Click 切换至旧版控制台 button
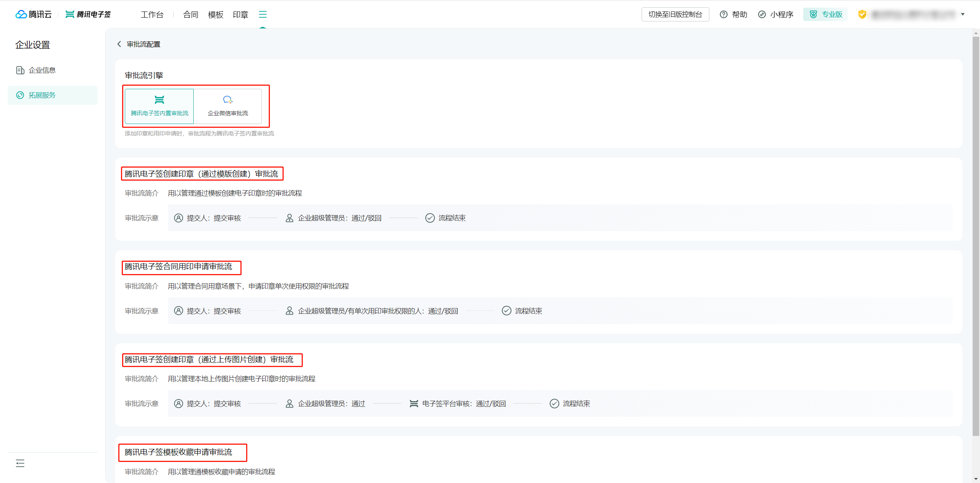The height and width of the screenshot is (483, 980). click(675, 15)
